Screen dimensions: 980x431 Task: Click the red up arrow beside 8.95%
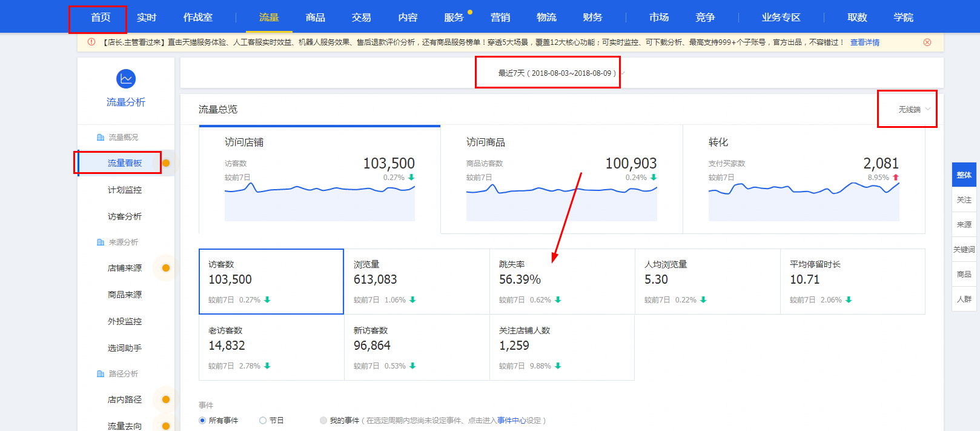pos(896,178)
